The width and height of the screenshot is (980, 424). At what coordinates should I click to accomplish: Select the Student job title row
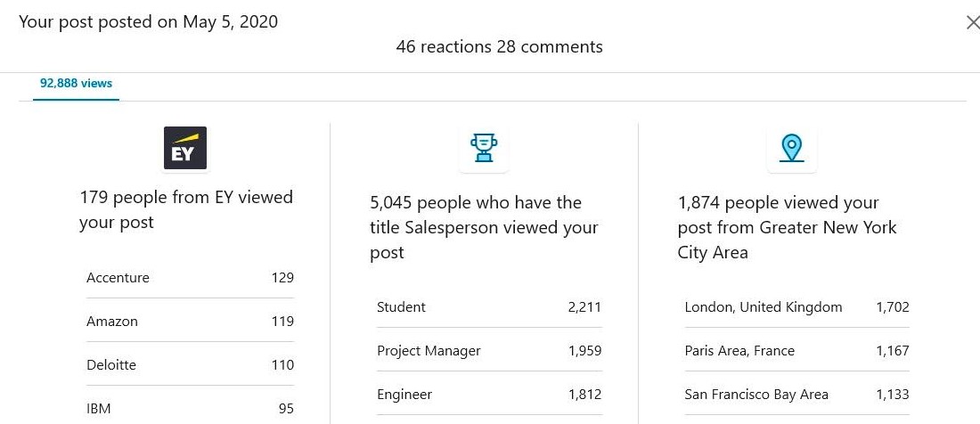pyautogui.click(x=488, y=307)
